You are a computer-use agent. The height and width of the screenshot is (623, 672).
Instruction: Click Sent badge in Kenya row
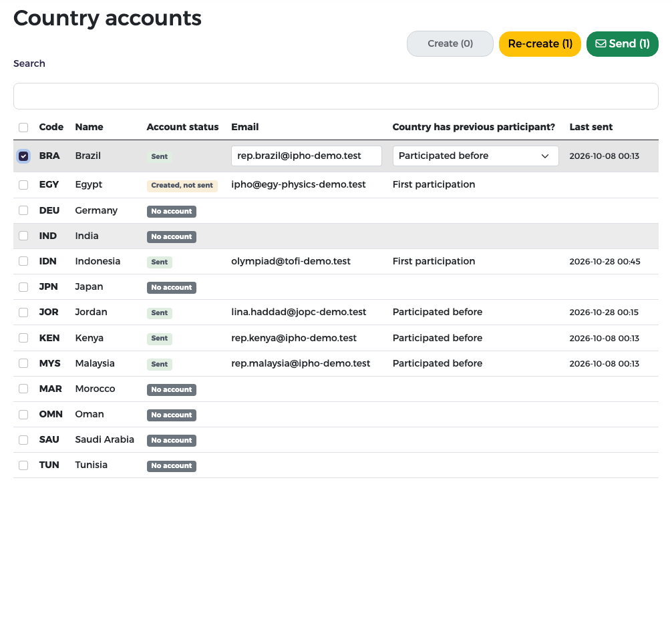click(x=160, y=338)
